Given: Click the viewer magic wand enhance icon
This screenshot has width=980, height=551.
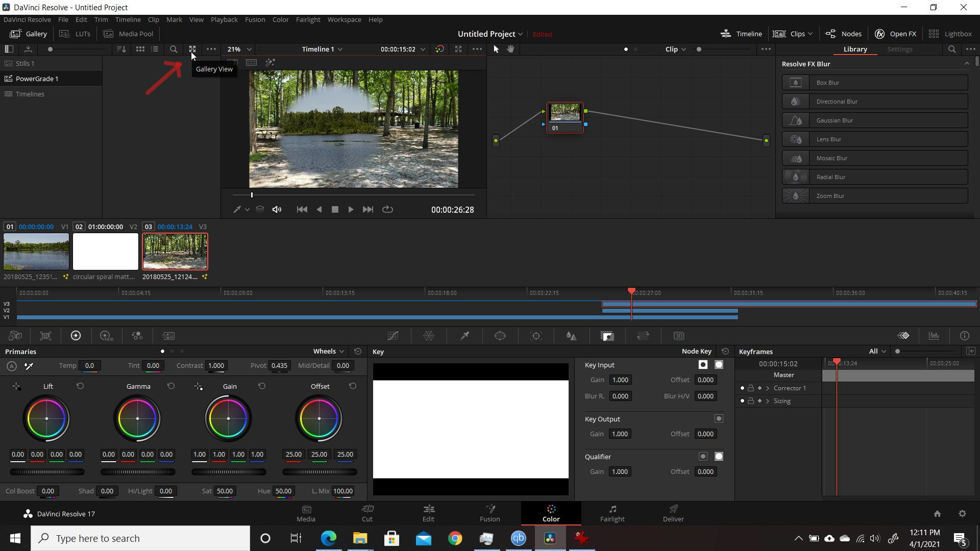Looking at the screenshot, I should 270,62.
